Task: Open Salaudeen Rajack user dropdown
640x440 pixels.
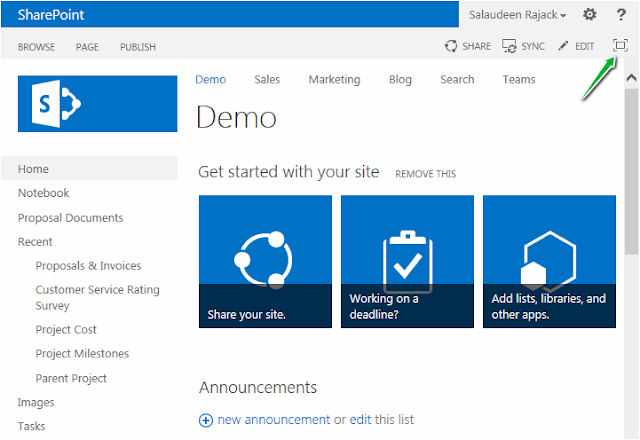Action: click(517, 15)
